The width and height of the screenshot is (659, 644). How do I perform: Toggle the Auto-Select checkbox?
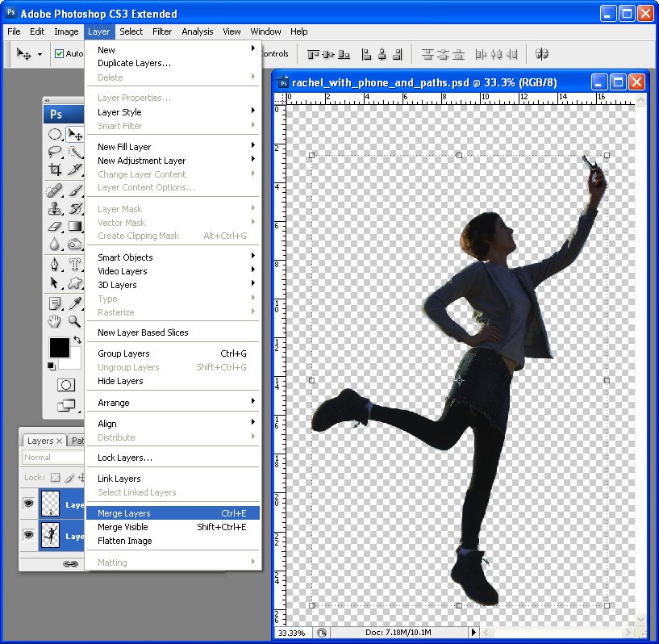click(x=59, y=53)
